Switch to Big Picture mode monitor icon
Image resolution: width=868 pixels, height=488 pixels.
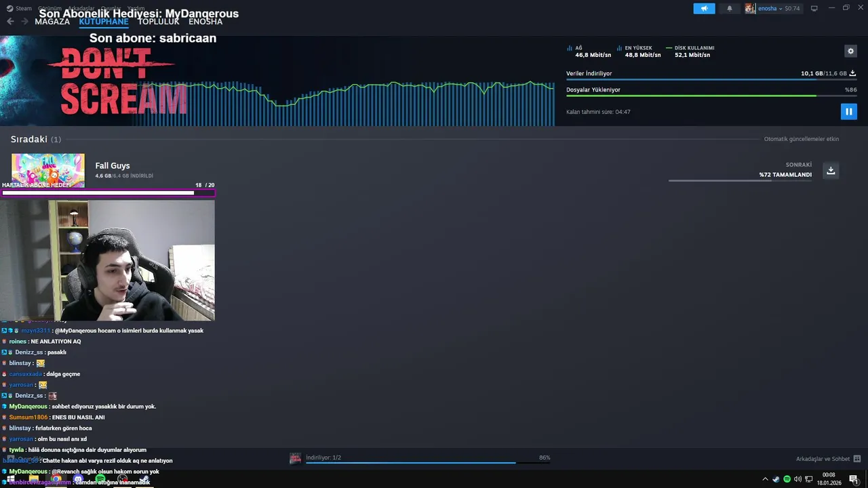(x=814, y=8)
